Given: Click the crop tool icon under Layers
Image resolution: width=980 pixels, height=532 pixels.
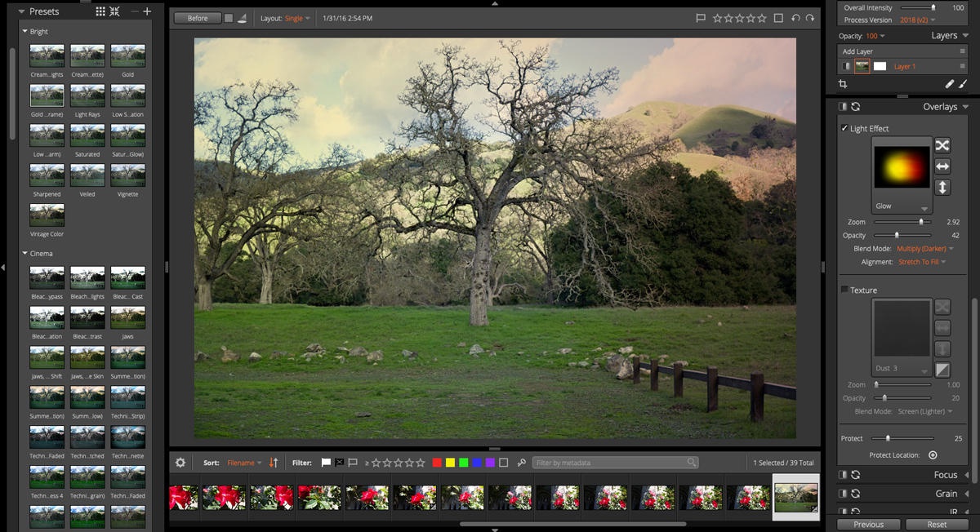Looking at the screenshot, I should [843, 83].
